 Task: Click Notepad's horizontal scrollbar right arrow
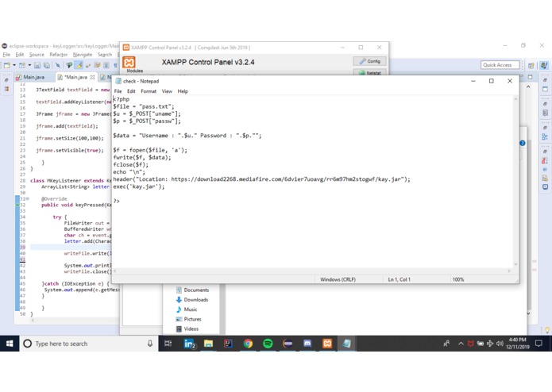coord(509,271)
